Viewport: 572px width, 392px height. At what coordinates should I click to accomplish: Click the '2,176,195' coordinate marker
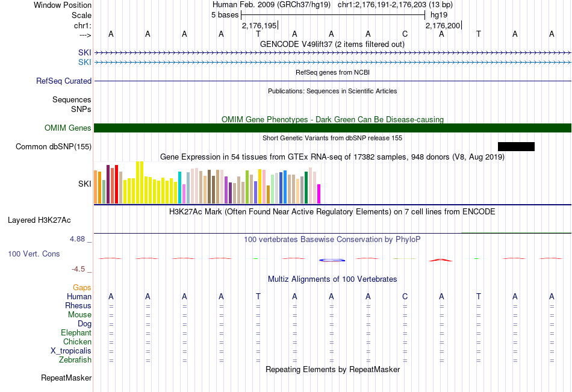click(x=260, y=25)
